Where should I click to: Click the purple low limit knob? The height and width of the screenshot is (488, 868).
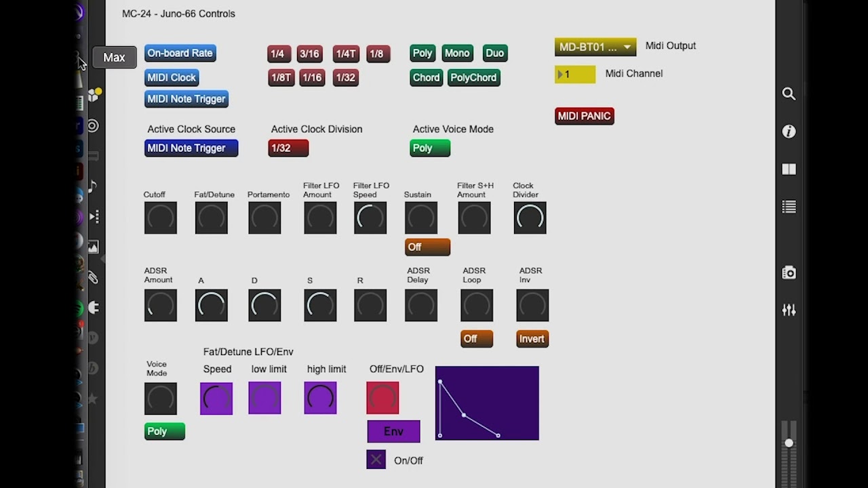(264, 398)
